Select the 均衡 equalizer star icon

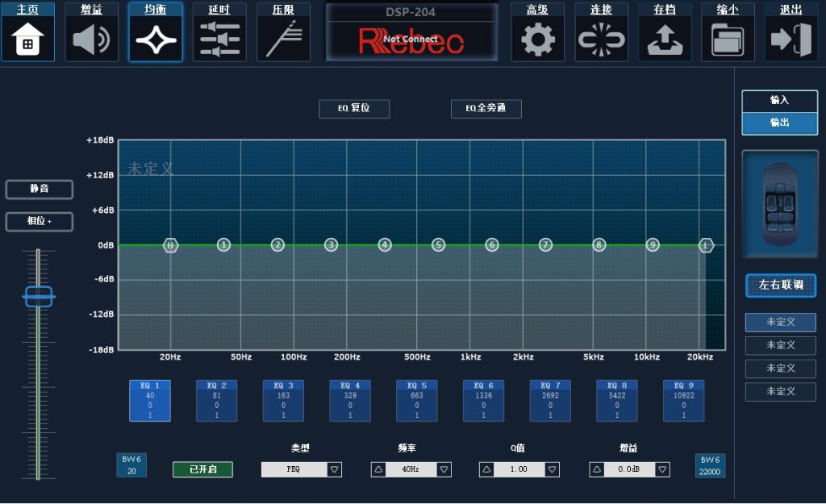[x=156, y=32]
